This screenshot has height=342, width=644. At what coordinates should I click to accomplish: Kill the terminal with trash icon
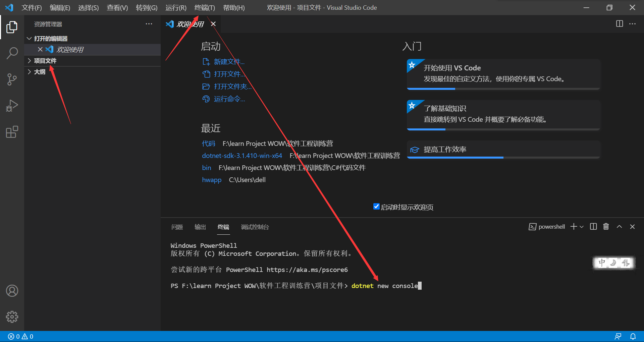pos(606,227)
